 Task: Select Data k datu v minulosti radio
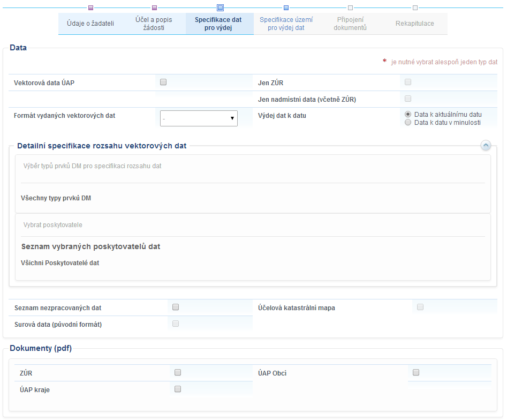pos(408,122)
